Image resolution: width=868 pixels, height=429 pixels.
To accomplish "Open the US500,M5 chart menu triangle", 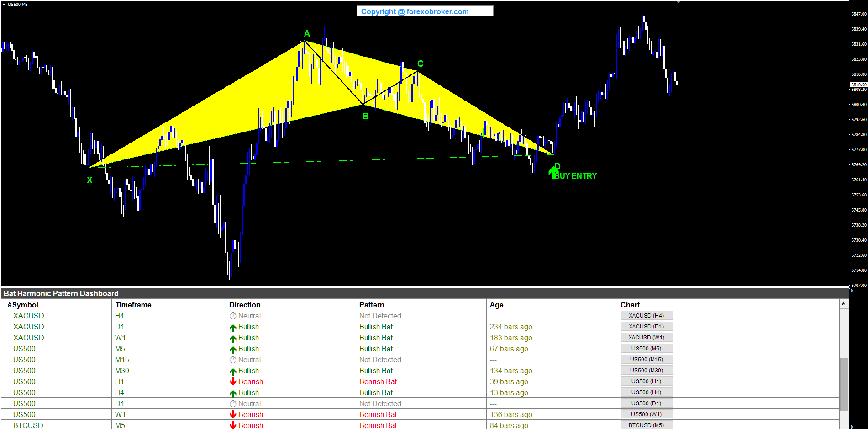I will pos(4,4).
